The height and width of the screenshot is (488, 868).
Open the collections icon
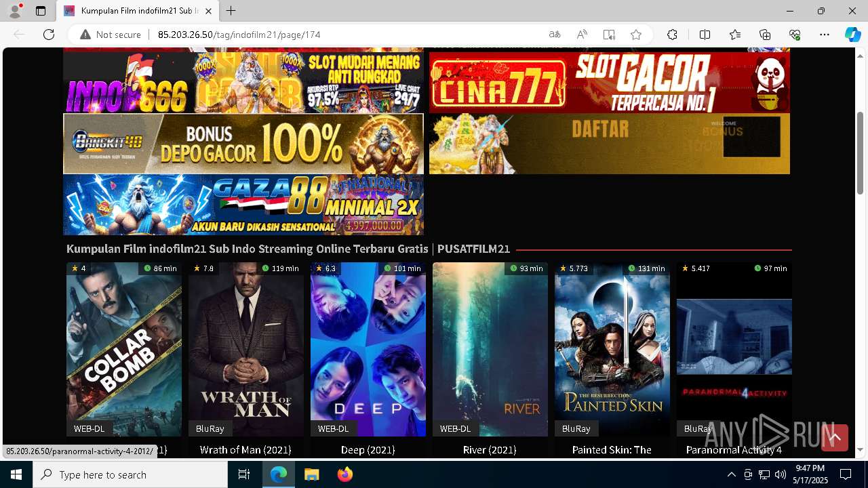pos(765,35)
